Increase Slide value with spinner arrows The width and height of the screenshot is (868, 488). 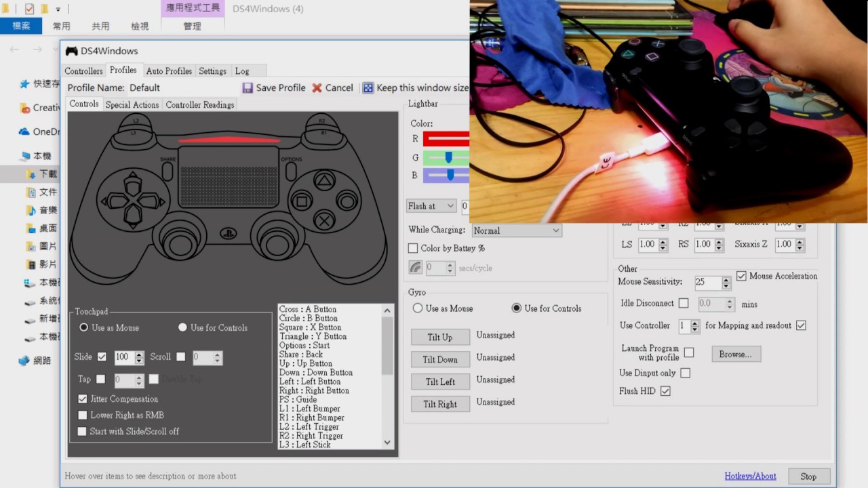click(x=139, y=357)
